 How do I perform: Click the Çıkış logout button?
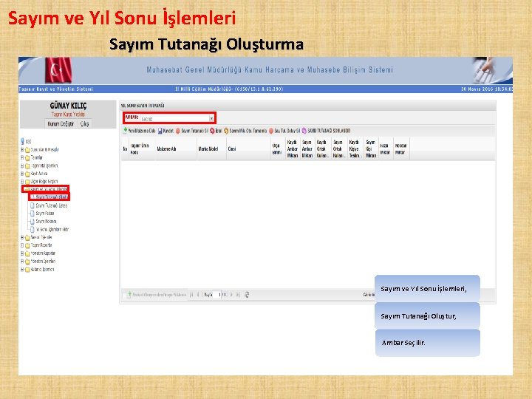[84, 124]
